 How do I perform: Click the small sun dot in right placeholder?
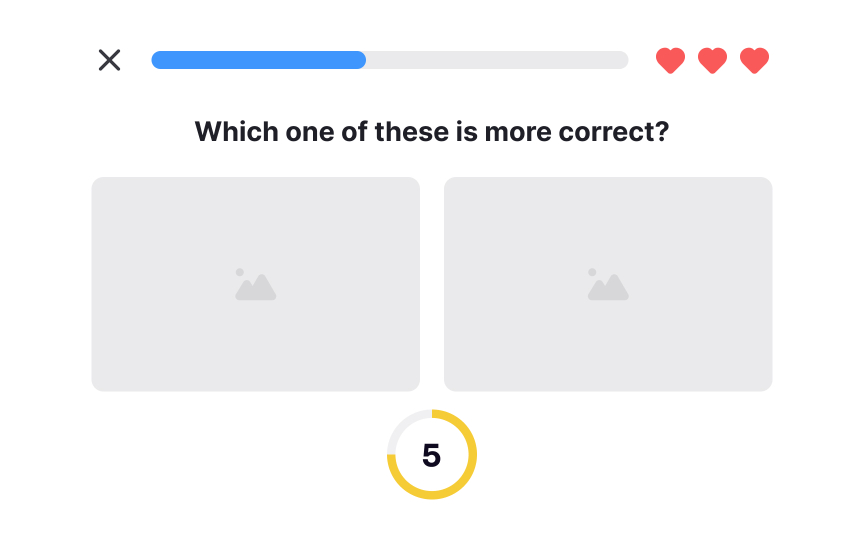pyautogui.click(x=592, y=272)
